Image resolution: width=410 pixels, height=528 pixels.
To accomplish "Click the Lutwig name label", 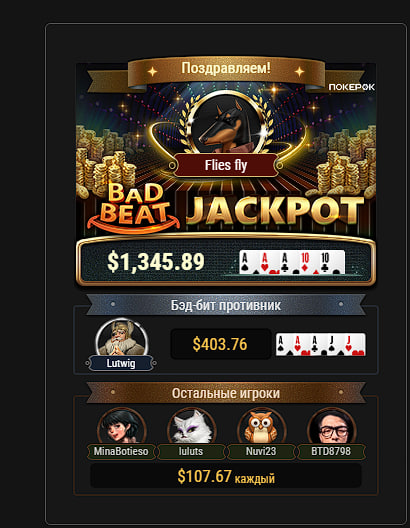I will pyautogui.click(x=121, y=363).
